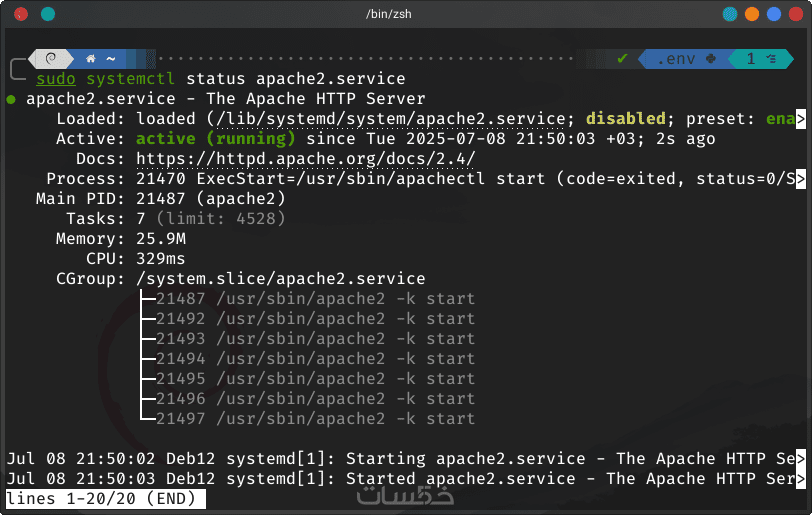Image resolution: width=812 pixels, height=515 pixels.
Task: Click the green checkmark status icon
Action: point(622,59)
